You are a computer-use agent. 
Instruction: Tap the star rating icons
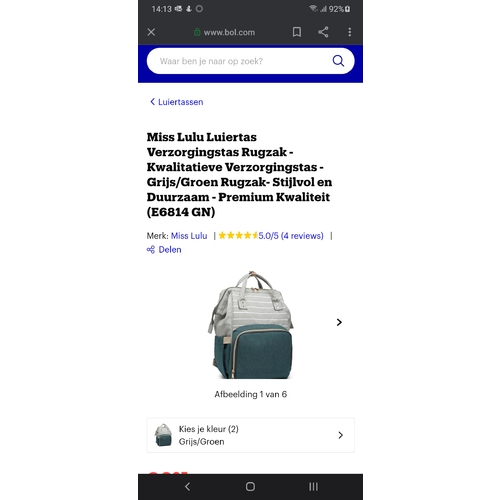coord(238,236)
